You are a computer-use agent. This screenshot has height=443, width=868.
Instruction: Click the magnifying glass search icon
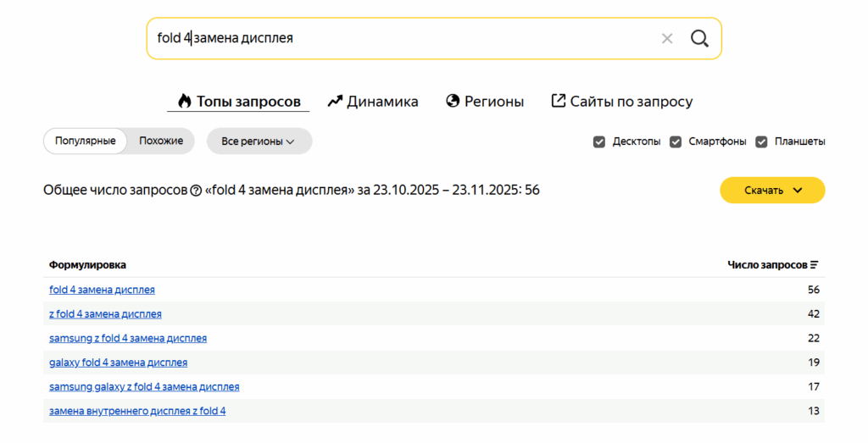coord(699,38)
